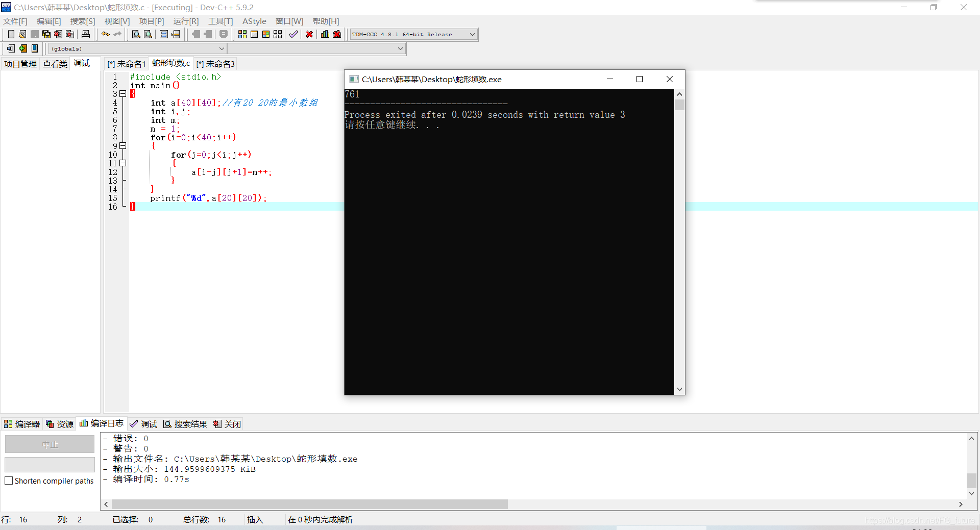Click the Go to line icon
Screen dimensions: 980x530
[x=176, y=34]
